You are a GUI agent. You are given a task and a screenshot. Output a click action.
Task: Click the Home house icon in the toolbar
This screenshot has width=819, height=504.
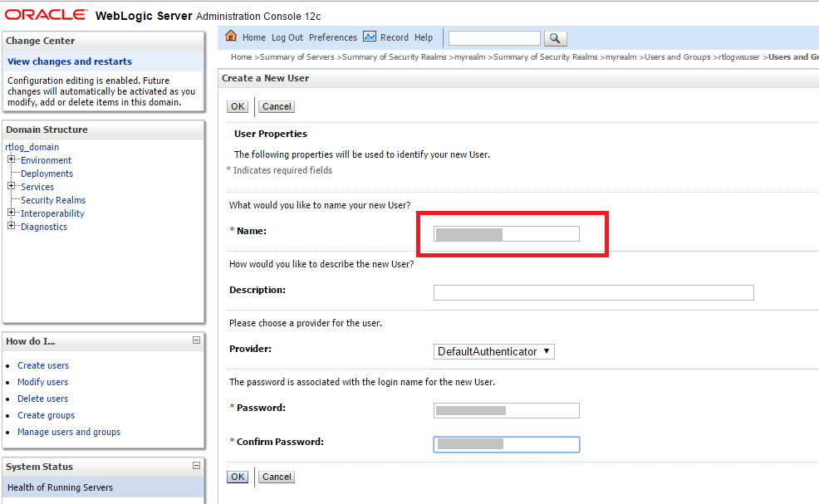click(x=230, y=37)
